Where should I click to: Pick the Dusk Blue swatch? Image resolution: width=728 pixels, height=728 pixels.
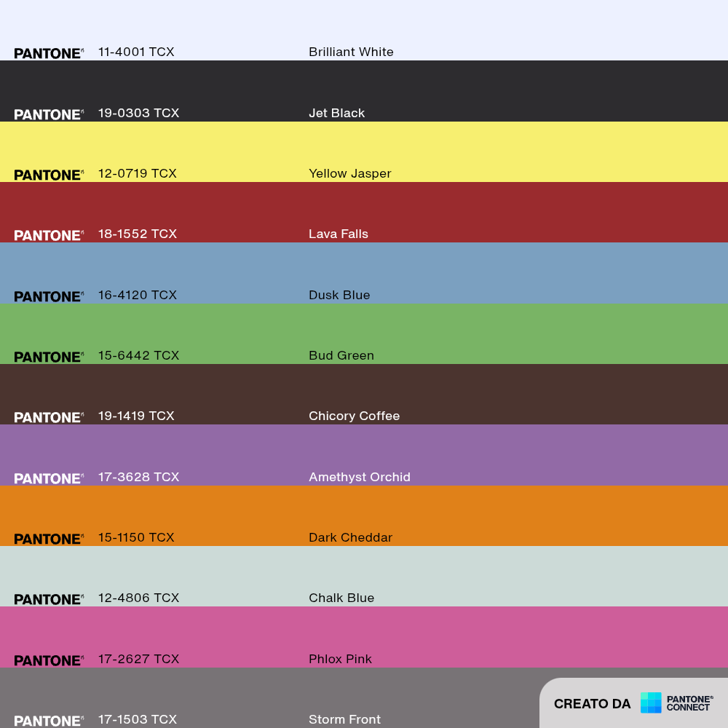coord(364,273)
